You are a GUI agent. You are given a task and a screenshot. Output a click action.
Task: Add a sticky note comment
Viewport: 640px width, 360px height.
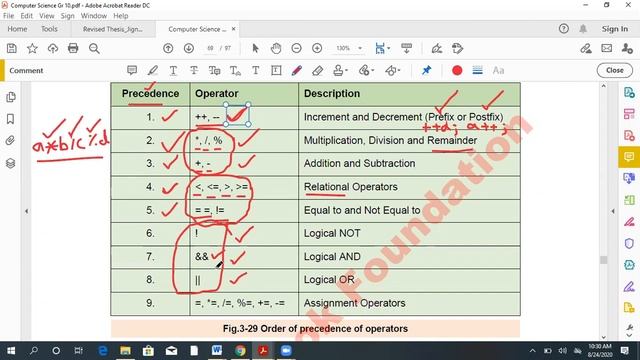coord(132,70)
